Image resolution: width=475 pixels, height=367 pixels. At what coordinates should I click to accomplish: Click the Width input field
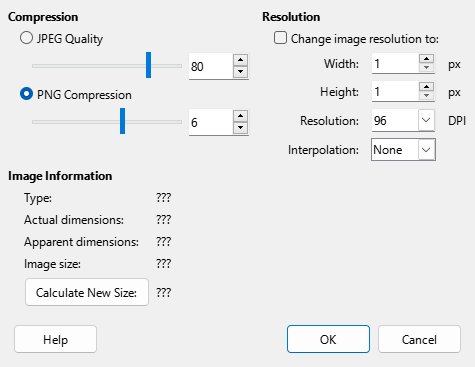click(x=395, y=63)
